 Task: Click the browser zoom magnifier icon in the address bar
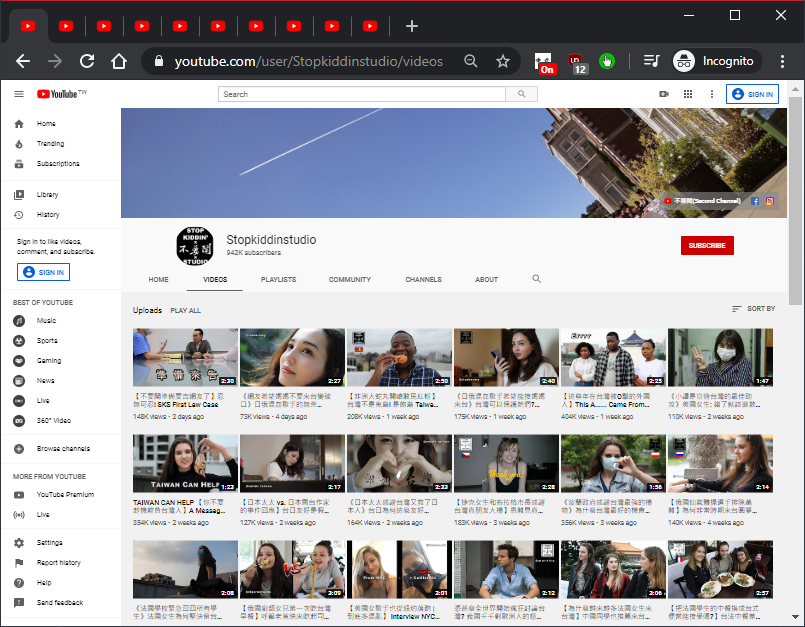(x=470, y=61)
